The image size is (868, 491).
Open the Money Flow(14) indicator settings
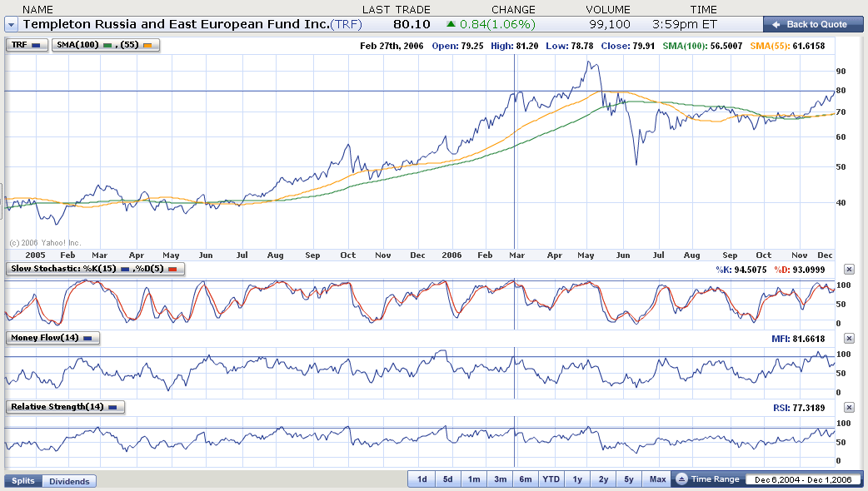point(52,338)
